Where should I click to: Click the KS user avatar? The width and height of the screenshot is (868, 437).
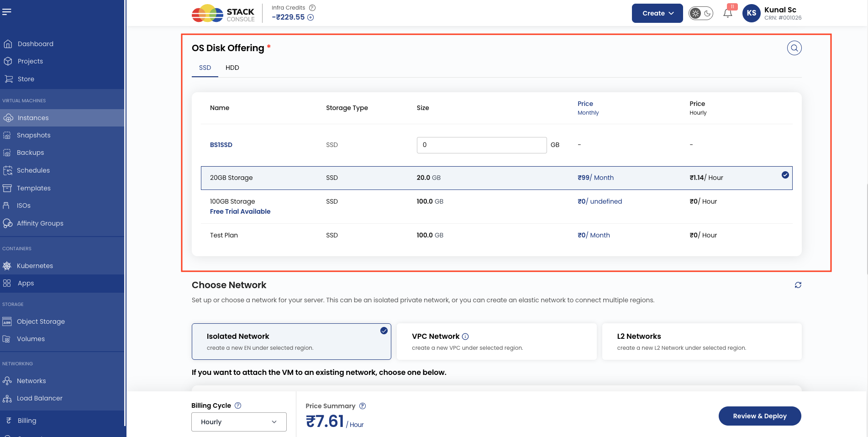tap(752, 13)
